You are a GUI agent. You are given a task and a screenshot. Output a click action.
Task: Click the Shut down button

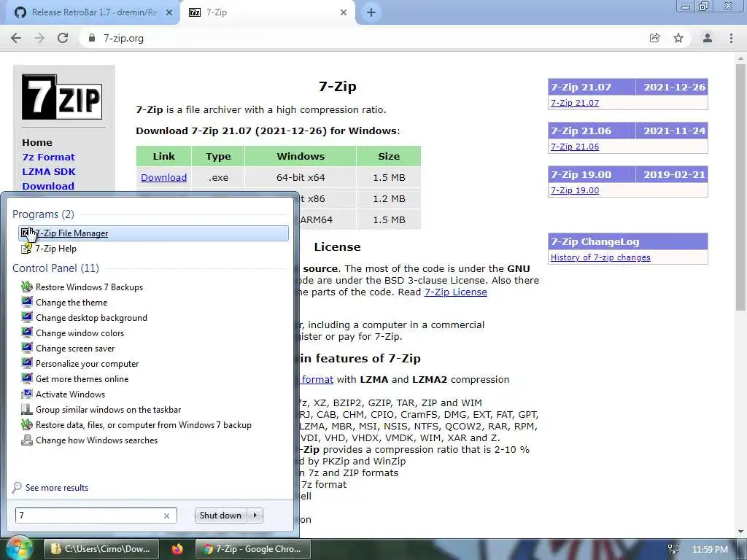(220, 516)
